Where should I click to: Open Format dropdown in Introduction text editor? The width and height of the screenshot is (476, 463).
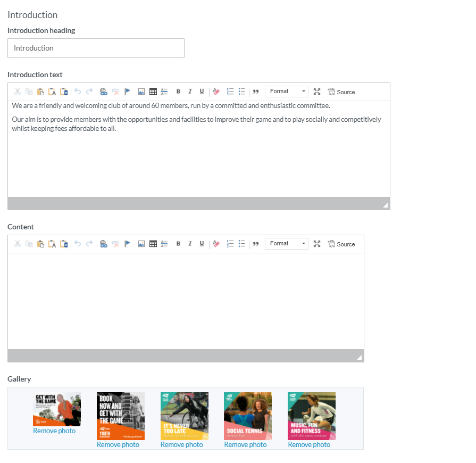click(287, 92)
